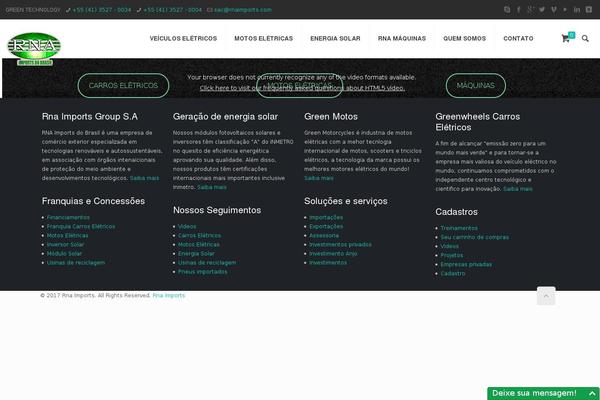Open Seu caminho de compras link
Image resolution: width=600 pixels, height=400 pixels.
(474, 237)
